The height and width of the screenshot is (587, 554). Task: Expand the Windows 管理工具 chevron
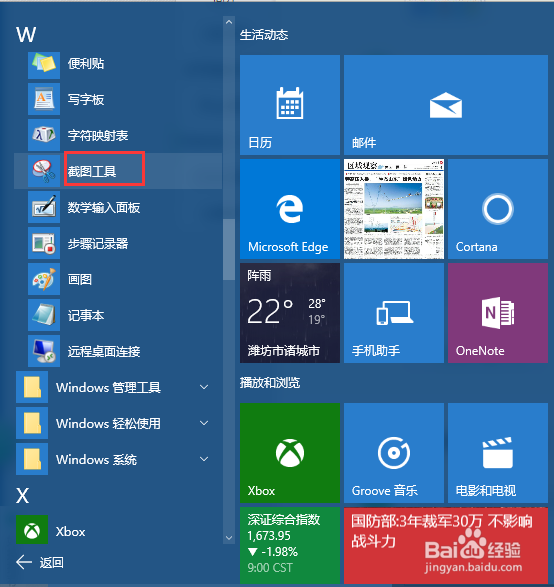pyautogui.click(x=204, y=387)
